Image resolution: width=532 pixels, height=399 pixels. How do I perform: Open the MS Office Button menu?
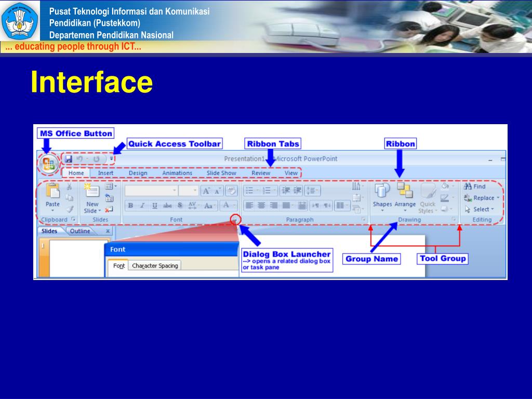(x=49, y=164)
